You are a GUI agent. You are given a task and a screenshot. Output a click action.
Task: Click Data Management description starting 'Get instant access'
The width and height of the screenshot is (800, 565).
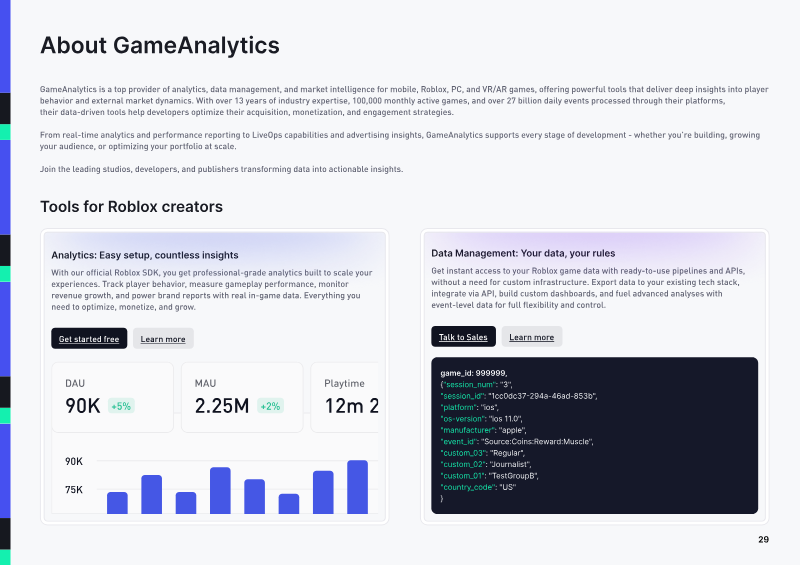click(588, 288)
